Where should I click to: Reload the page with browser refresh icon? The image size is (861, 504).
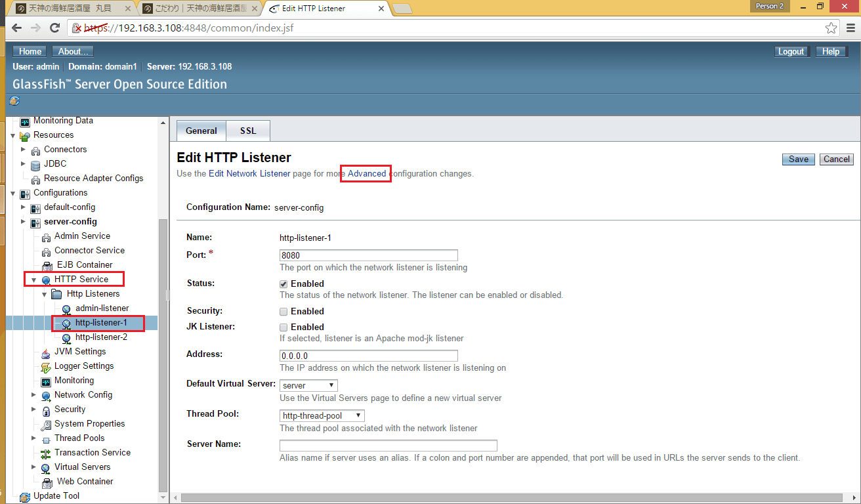(x=55, y=28)
